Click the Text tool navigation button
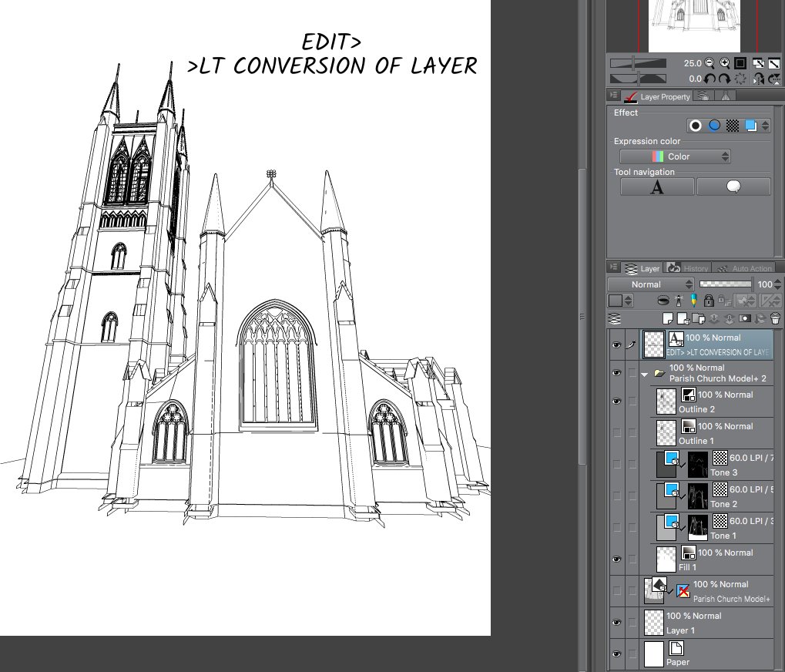 656,187
